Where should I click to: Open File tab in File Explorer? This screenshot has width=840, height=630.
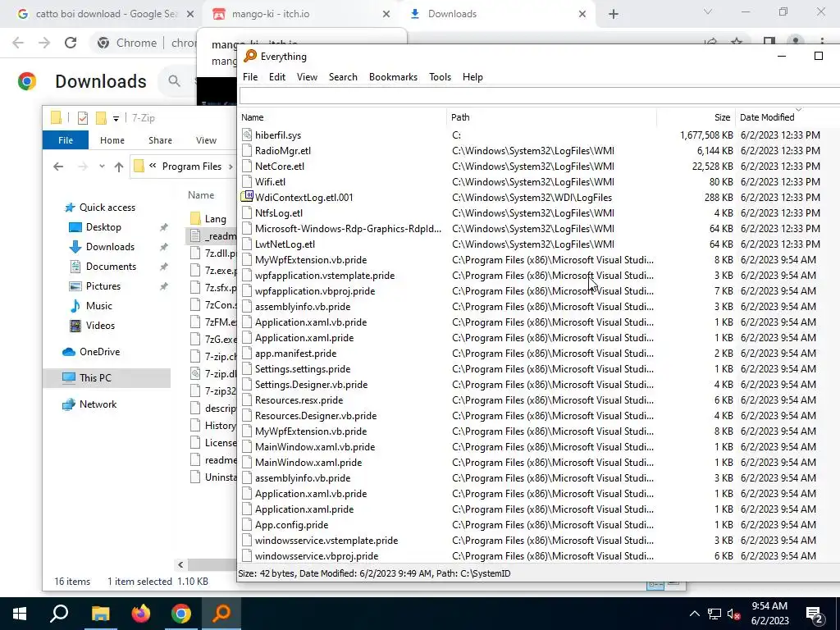[66, 139]
